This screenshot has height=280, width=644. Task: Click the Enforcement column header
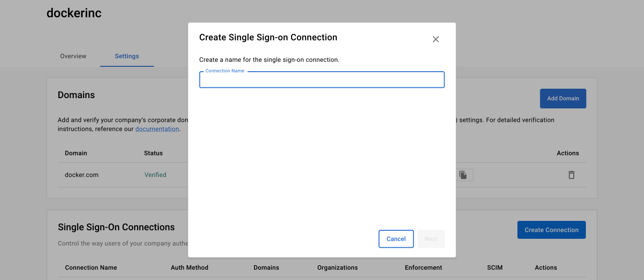click(x=423, y=267)
